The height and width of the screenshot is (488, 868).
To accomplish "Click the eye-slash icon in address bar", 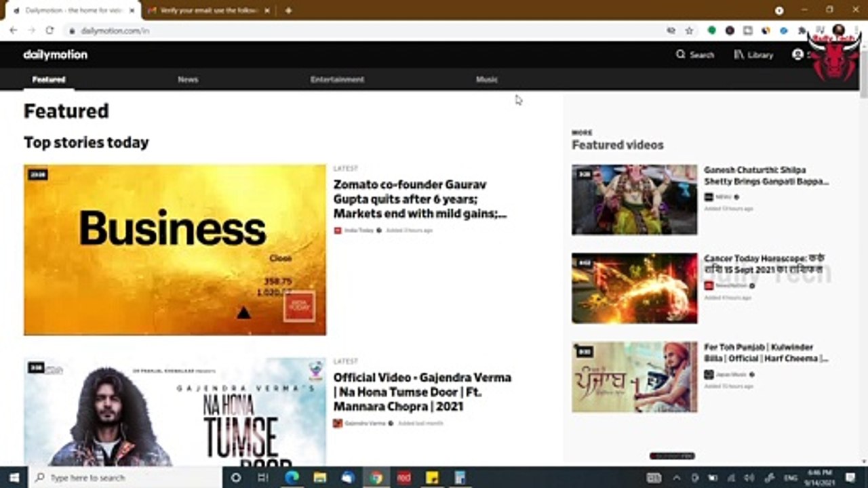I will (671, 30).
